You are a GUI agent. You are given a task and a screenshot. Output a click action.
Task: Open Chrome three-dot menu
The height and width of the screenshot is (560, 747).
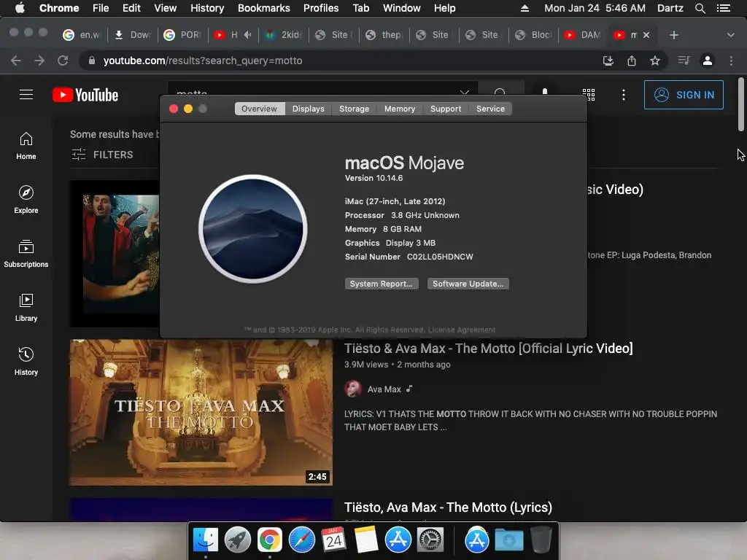pos(731,61)
